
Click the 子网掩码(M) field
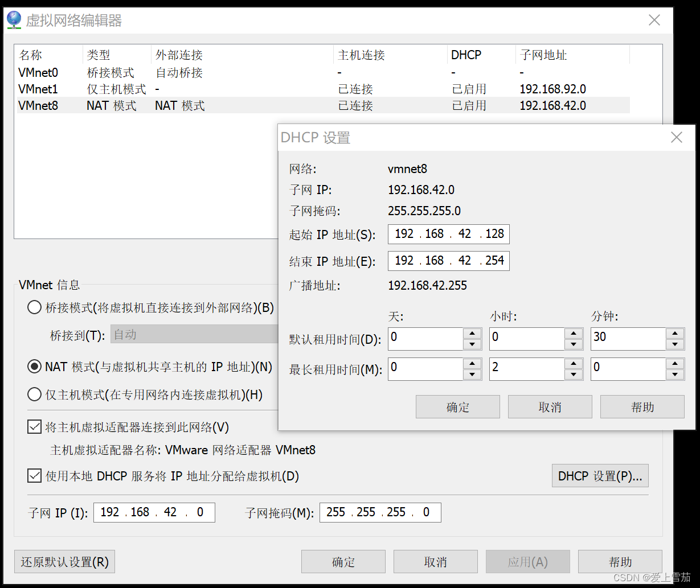[x=380, y=512]
